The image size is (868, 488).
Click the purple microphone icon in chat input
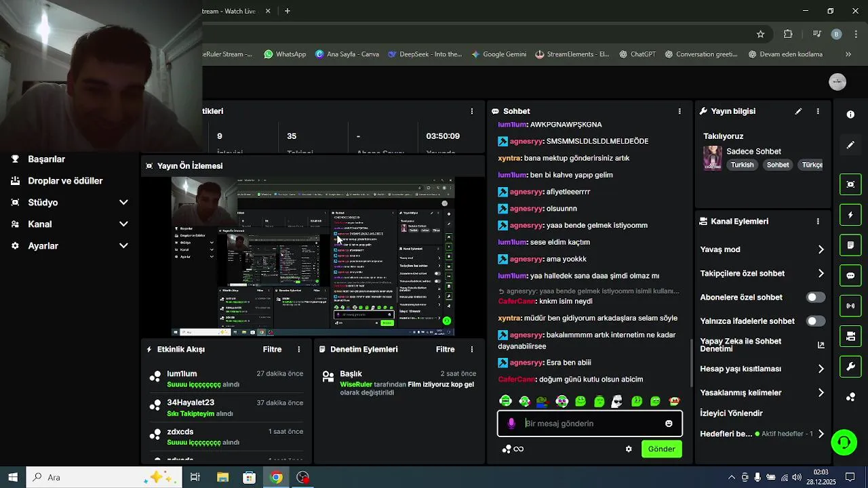pos(511,424)
